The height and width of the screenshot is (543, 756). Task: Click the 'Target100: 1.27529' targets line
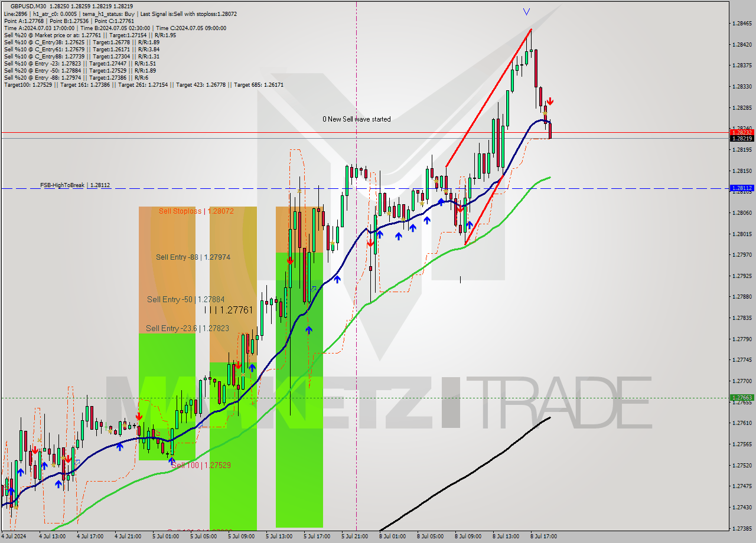(x=144, y=84)
